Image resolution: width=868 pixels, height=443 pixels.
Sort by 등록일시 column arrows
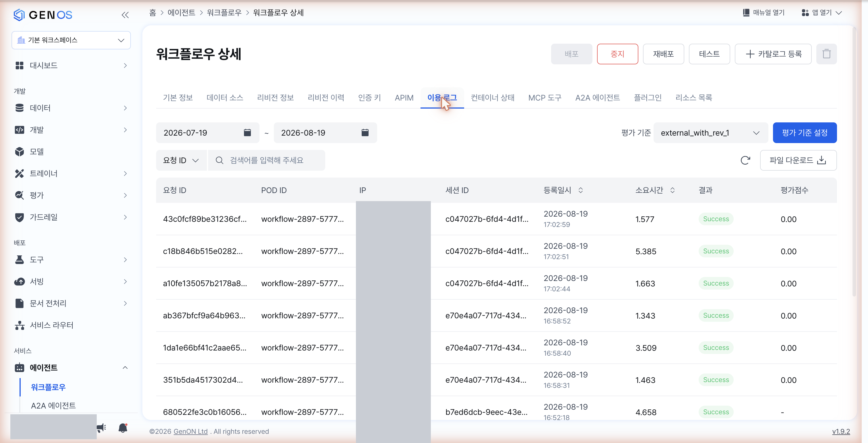click(581, 190)
